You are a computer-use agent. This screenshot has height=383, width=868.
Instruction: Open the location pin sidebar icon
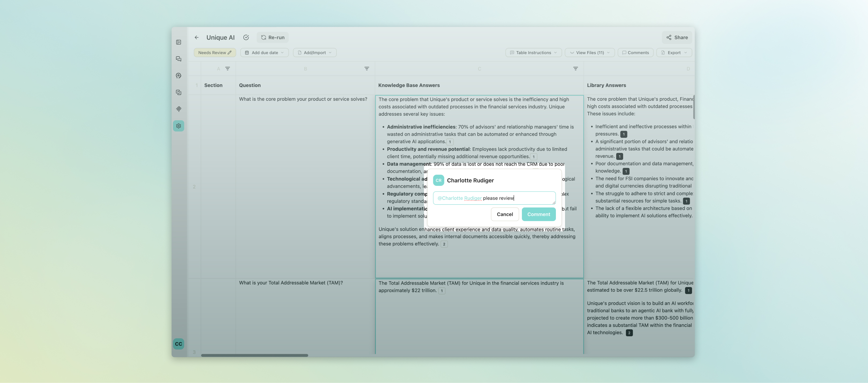click(x=179, y=76)
